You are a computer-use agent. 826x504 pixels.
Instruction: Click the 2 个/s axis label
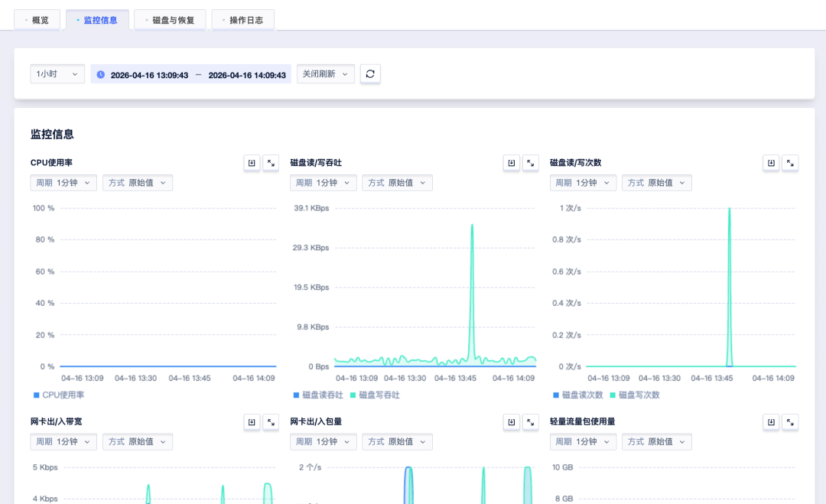click(311, 467)
